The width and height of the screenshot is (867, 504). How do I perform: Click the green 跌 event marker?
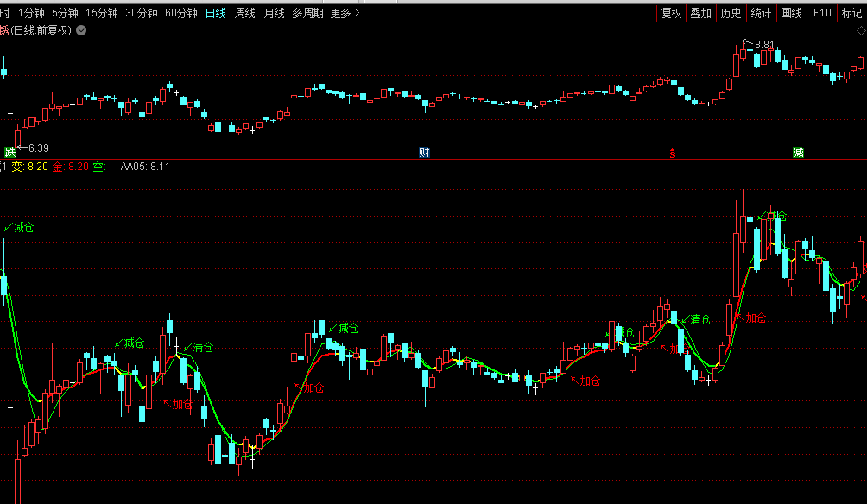10,152
